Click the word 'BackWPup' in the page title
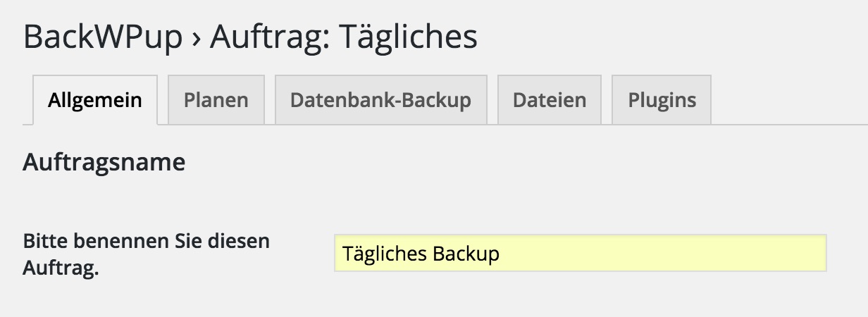Screen dimensions: 868x317 click(103, 37)
